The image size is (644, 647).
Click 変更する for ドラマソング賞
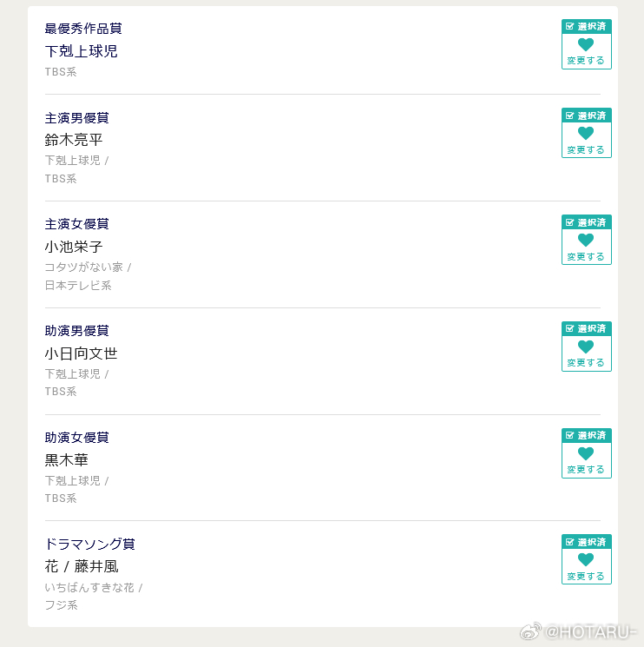(x=586, y=576)
